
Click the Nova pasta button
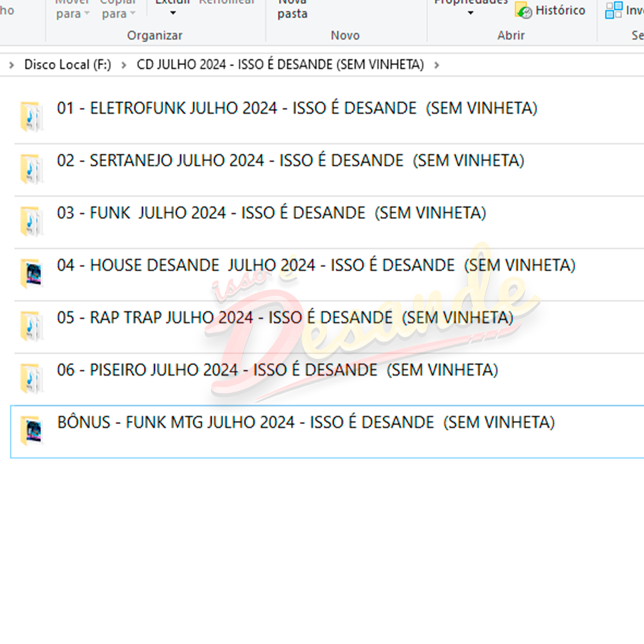pos(292,9)
